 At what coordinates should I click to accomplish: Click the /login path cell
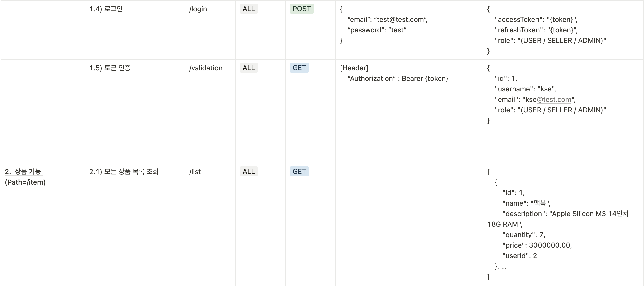198,9
